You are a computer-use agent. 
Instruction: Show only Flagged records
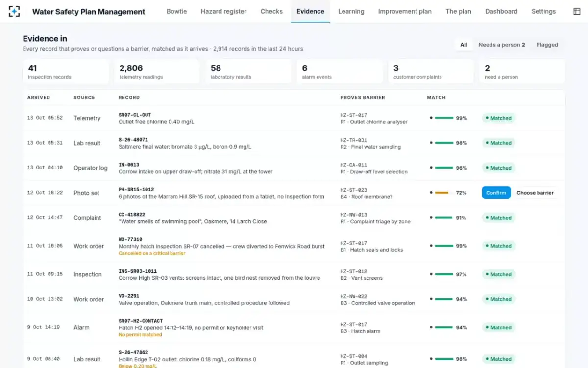tap(547, 45)
